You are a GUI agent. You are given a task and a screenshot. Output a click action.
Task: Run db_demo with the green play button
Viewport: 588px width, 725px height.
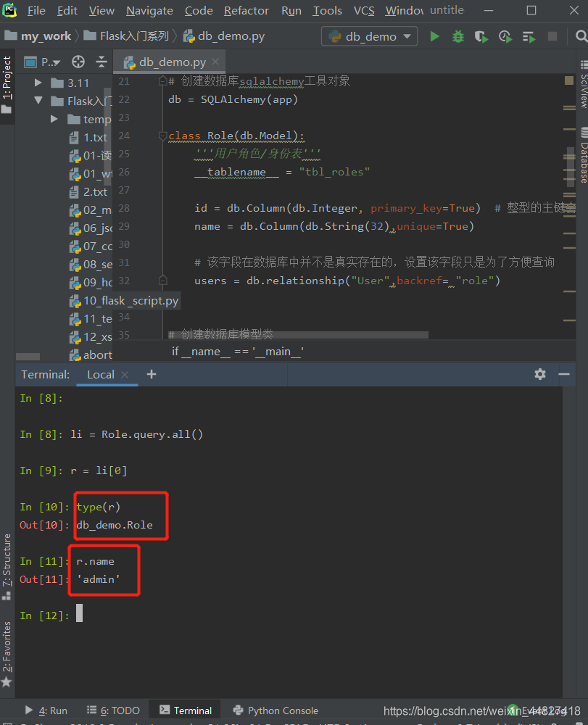click(x=434, y=36)
